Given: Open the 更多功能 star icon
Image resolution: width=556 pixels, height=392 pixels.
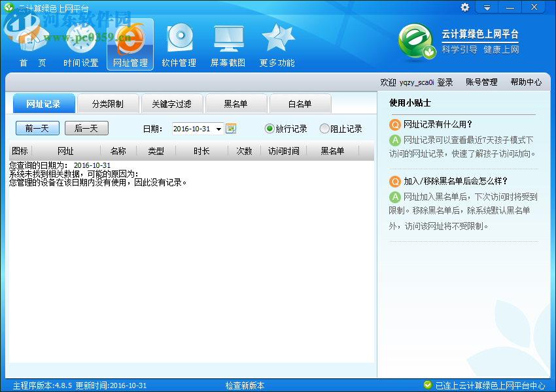Looking at the screenshot, I should pyautogui.click(x=276, y=36).
